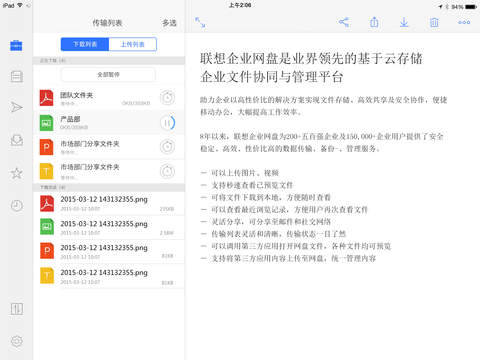Open the inbox tray sidebar icon
480x360 pixels.
pyautogui.click(x=16, y=140)
